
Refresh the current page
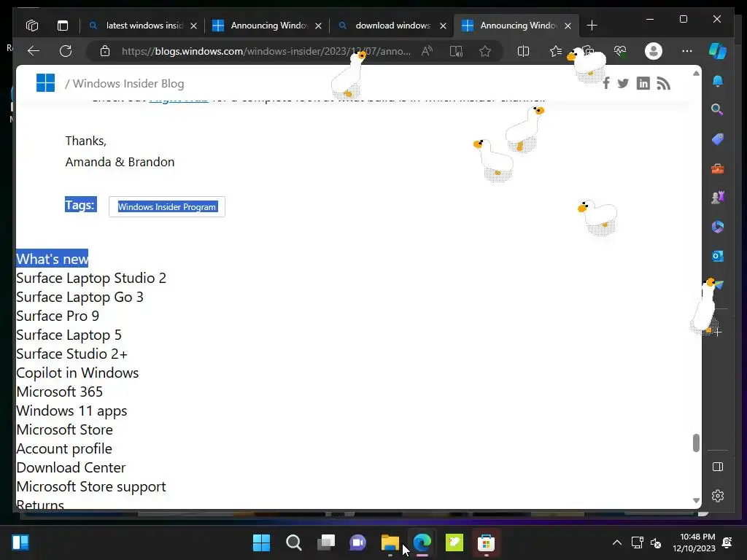coord(66,51)
